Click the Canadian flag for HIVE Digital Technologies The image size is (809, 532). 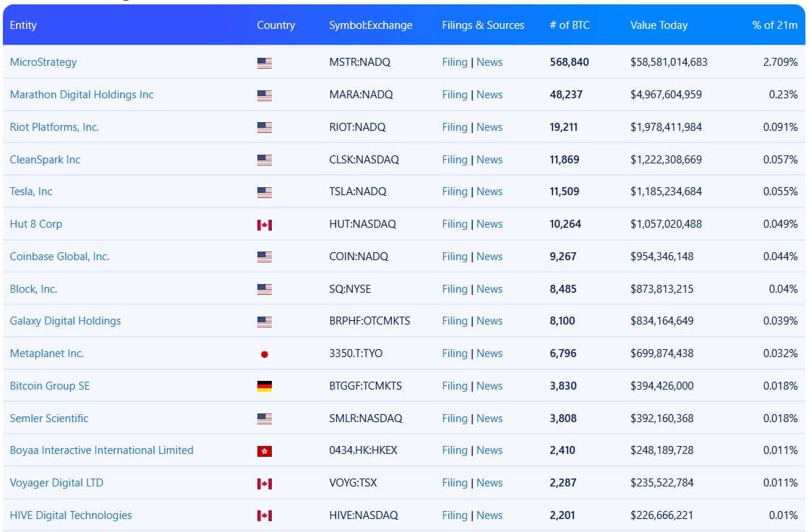(265, 516)
